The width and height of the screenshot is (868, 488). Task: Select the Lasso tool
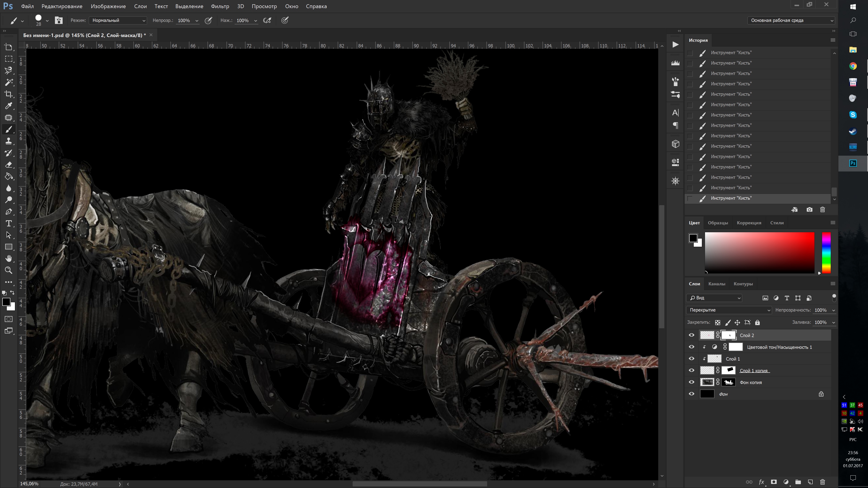point(9,70)
